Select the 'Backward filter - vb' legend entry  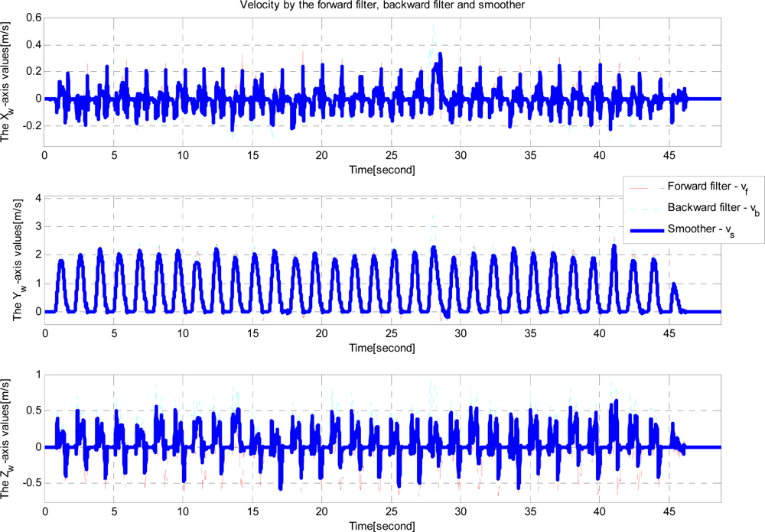click(713, 208)
